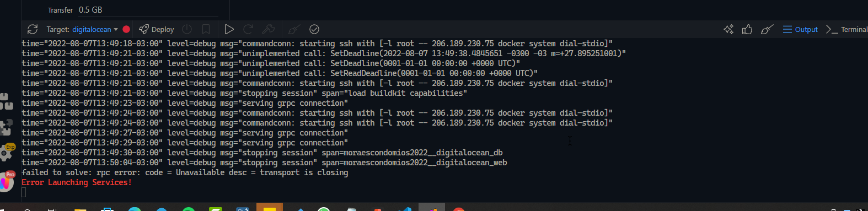Screen dimensions: 868x211
Task: Click the broom icon next to the hammer
Action: point(294,29)
